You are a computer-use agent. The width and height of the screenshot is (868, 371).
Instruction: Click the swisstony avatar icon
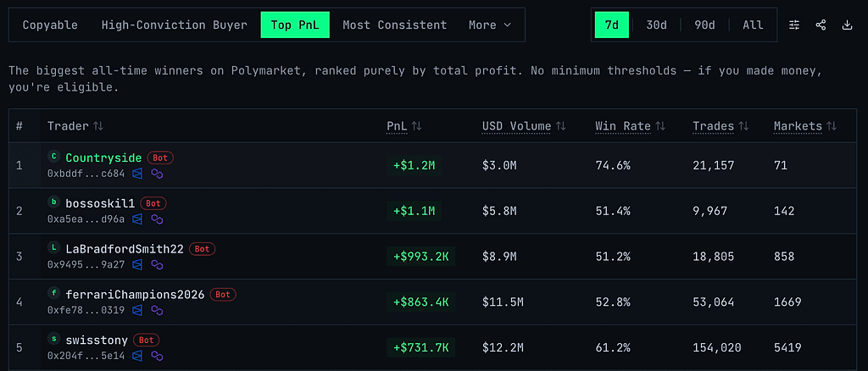tap(53, 338)
